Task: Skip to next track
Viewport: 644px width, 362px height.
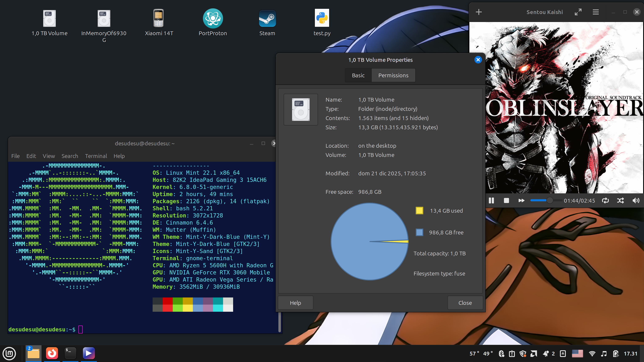Action: pos(521,200)
